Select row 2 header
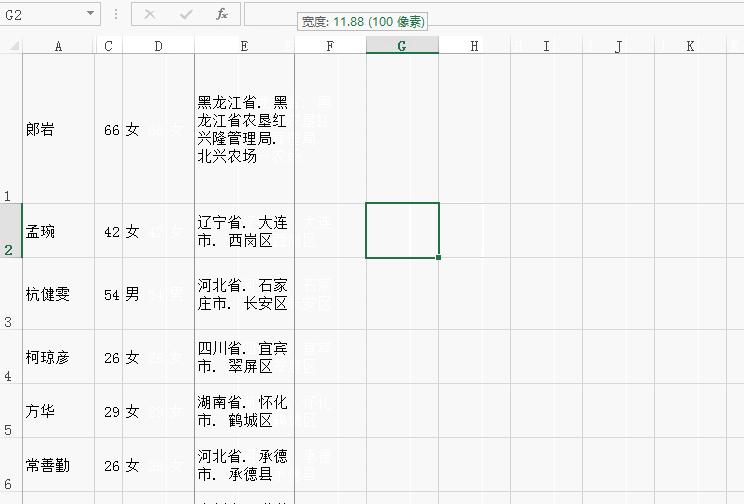Viewport: 744px width, 504px height. click(11, 231)
